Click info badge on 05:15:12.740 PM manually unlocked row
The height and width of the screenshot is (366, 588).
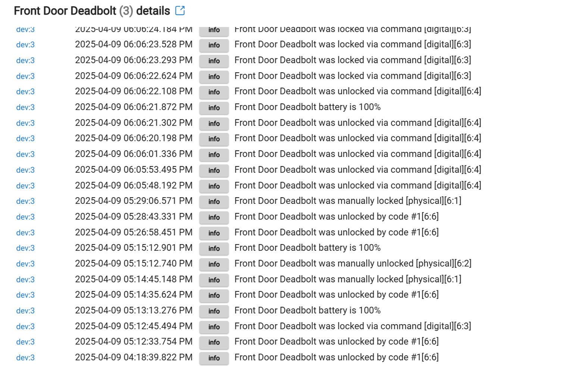pos(214,264)
